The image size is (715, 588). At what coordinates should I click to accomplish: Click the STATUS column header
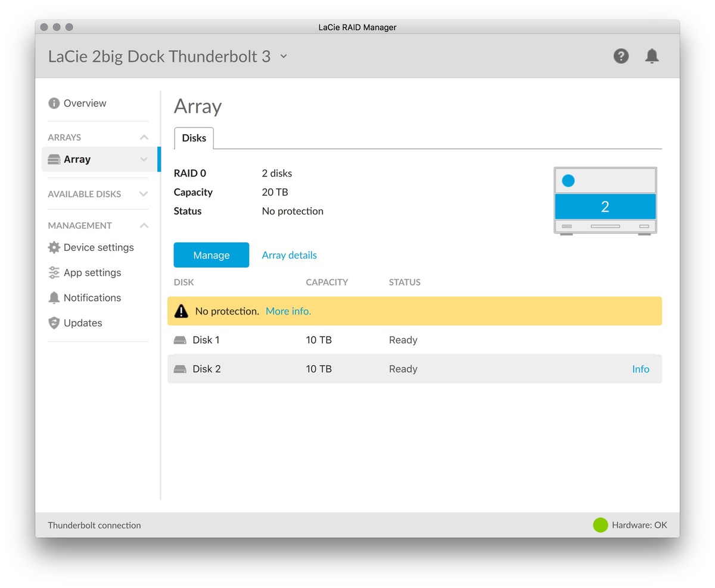point(405,282)
